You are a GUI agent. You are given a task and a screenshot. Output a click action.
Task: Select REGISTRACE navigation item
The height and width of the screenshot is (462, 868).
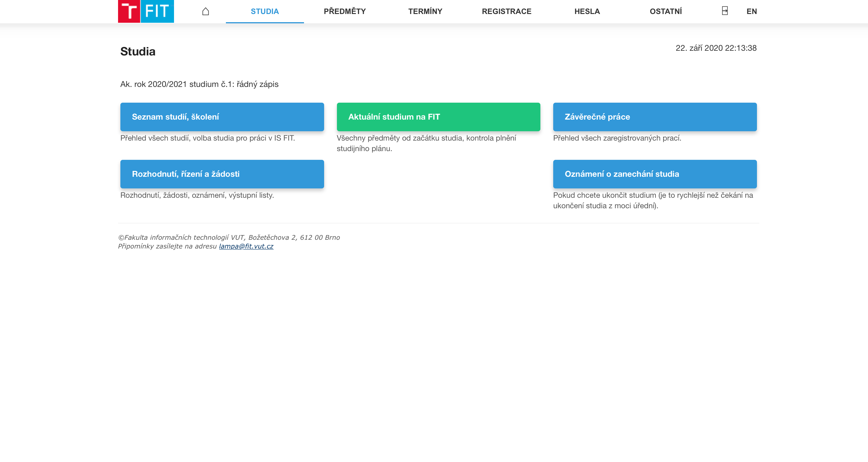pos(506,11)
